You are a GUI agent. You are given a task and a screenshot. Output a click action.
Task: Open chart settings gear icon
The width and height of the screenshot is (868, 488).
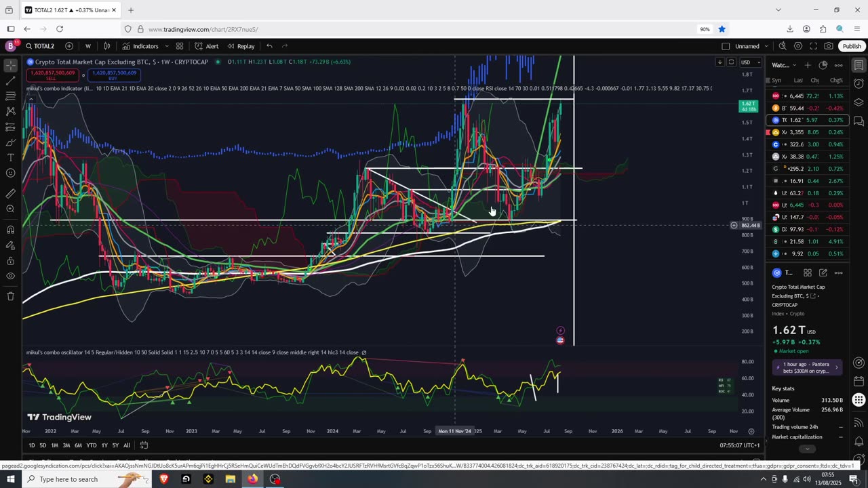click(798, 46)
